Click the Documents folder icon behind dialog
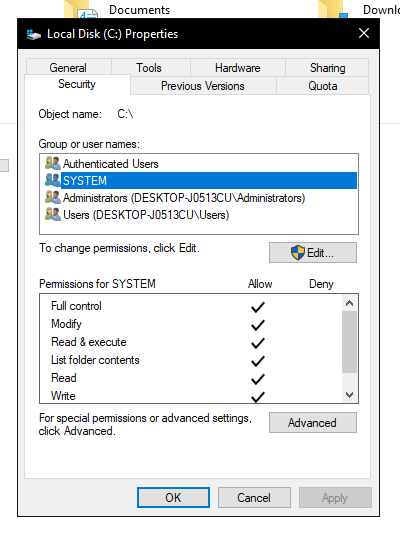This screenshot has width=400, height=536. (x=81, y=9)
